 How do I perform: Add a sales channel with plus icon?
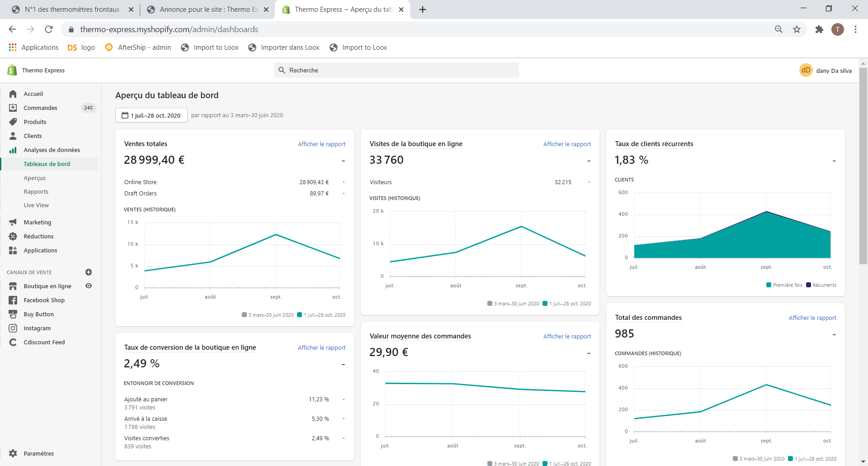click(89, 272)
